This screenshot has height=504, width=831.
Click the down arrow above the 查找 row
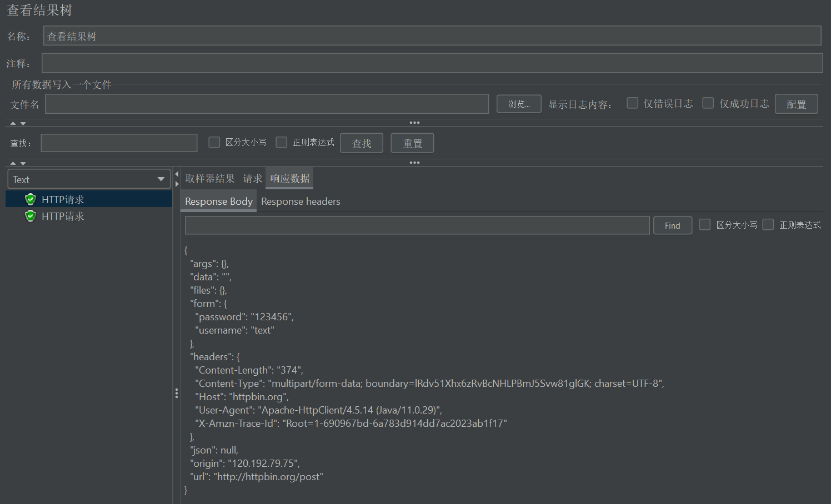(x=23, y=123)
